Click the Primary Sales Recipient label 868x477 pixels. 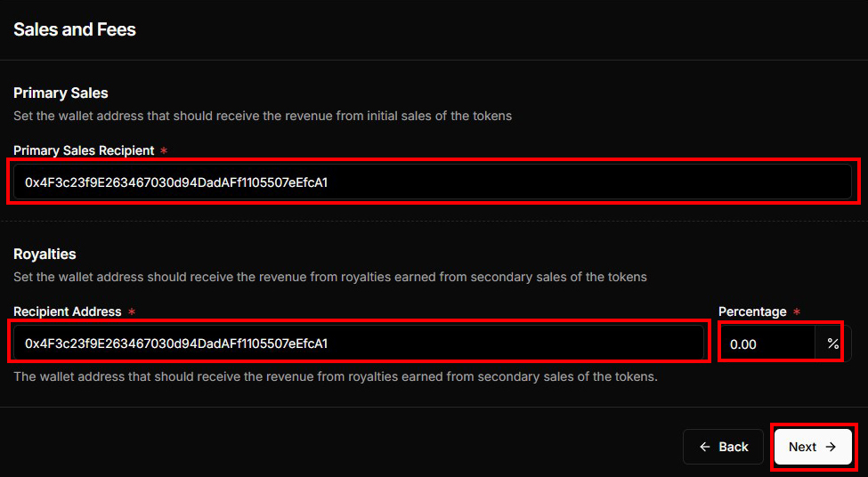click(x=84, y=150)
